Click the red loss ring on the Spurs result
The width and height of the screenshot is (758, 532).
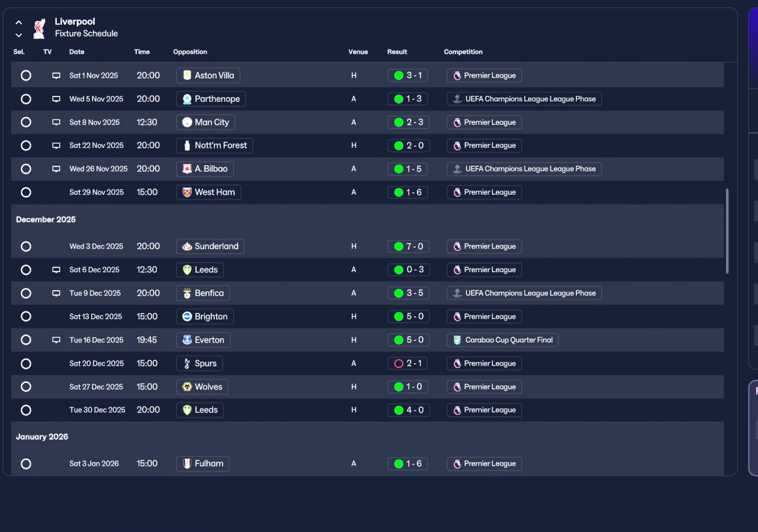pos(399,363)
